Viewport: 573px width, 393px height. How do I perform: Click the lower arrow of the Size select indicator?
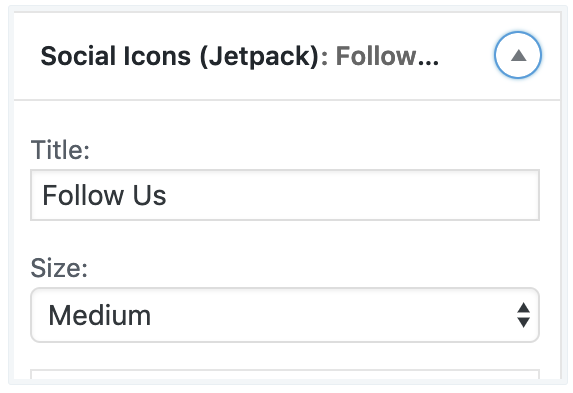coord(523,322)
